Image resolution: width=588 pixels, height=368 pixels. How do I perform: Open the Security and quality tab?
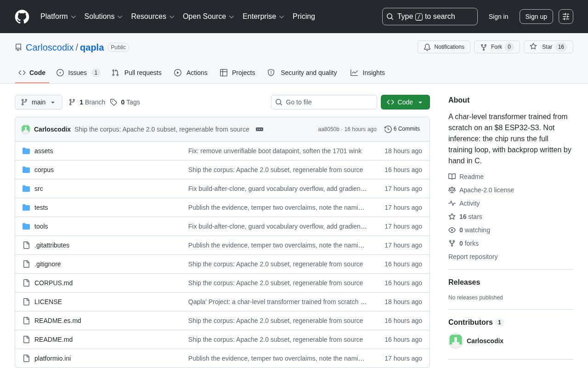tap(302, 73)
